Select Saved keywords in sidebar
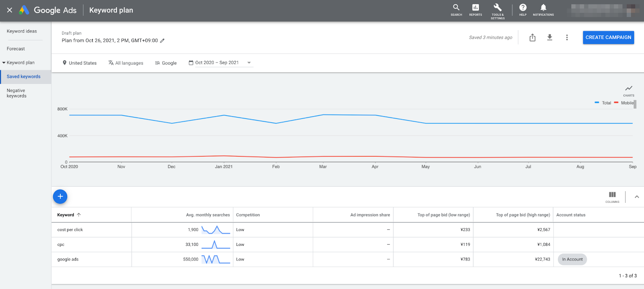 (x=25, y=76)
